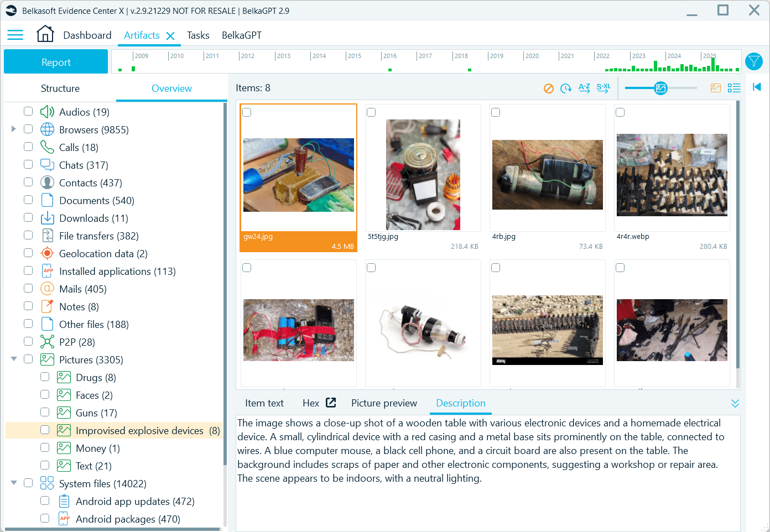
Task: Open the filter funnel icon
Action: click(754, 61)
